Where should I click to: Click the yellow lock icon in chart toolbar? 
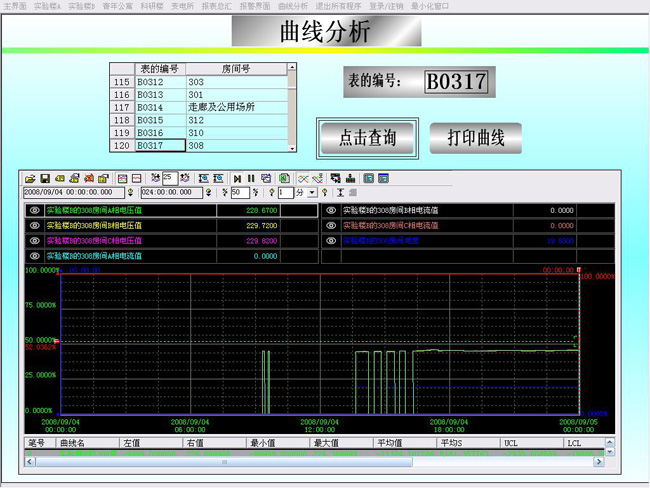point(103,179)
